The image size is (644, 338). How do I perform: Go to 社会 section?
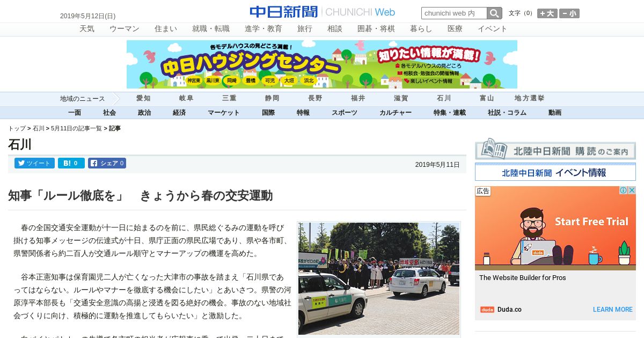coord(109,113)
